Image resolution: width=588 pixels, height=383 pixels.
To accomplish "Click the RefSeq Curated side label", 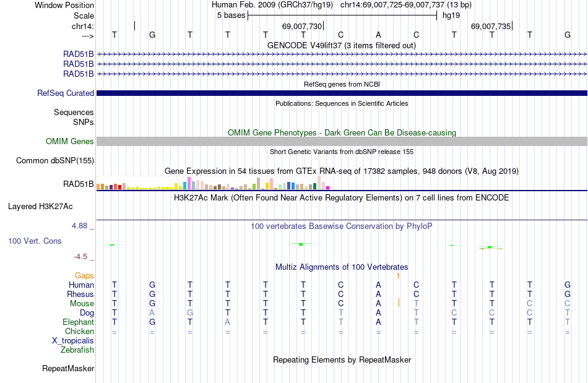I will (x=65, y=93).
